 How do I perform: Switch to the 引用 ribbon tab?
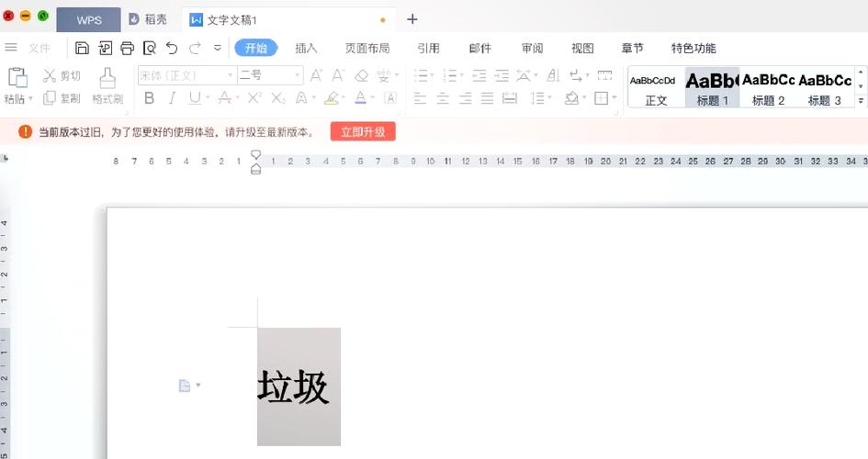coord(428,48)
